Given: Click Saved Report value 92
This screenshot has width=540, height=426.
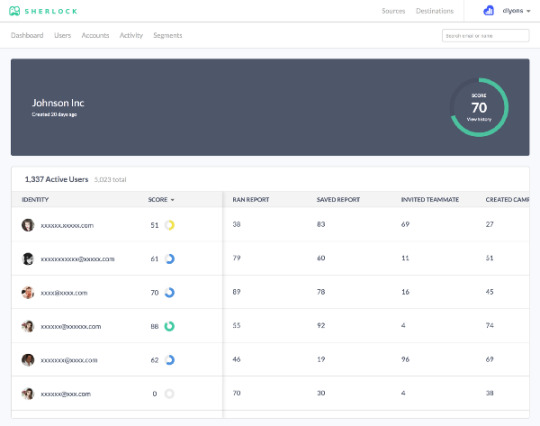Looking at the screenshot, I should click(321, 325).
